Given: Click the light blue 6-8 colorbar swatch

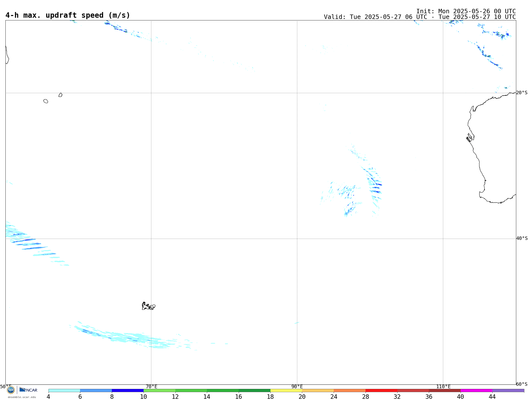Looking at the screenshot, I should point(96,391).
